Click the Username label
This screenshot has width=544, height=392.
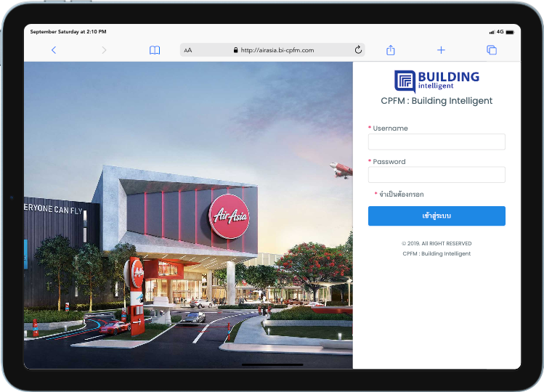(390, 128)
